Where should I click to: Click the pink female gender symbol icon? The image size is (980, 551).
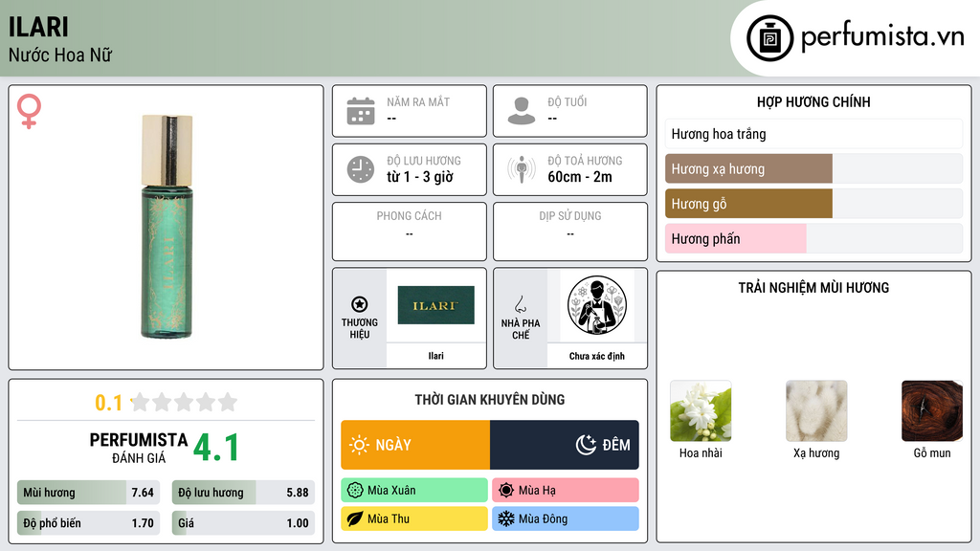[29, 111]
